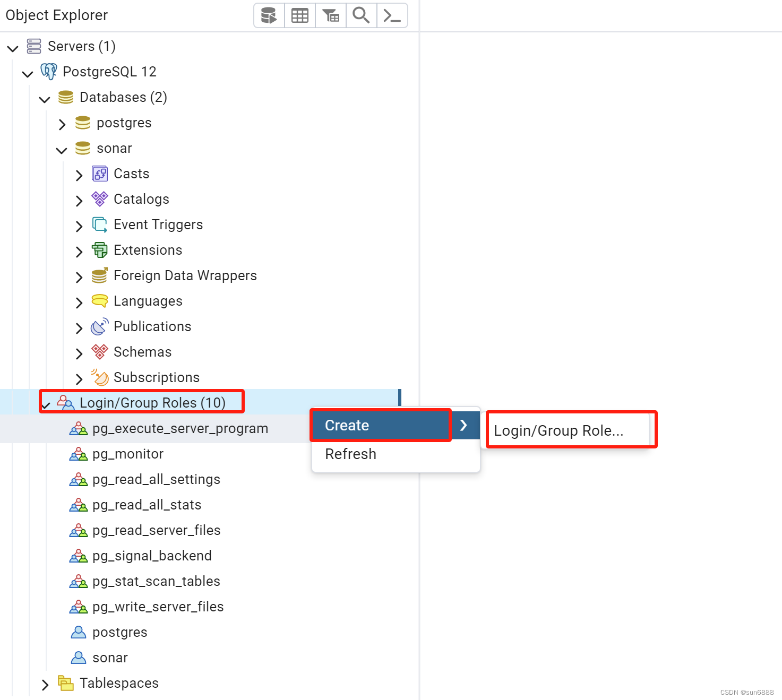The height and width of the screenshot is (700, 782).
Task: Select the pg_read_server_files role
Action: tap(157, 531)
